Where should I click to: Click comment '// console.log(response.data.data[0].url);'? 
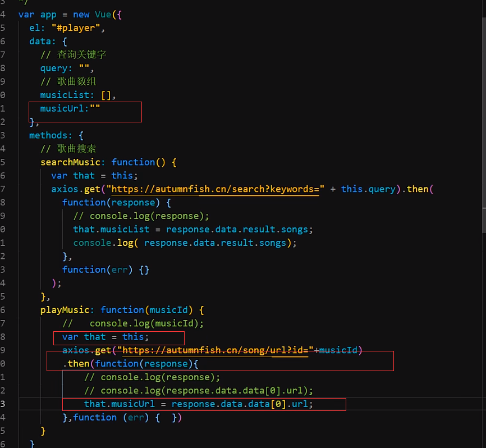coord(199,391)
